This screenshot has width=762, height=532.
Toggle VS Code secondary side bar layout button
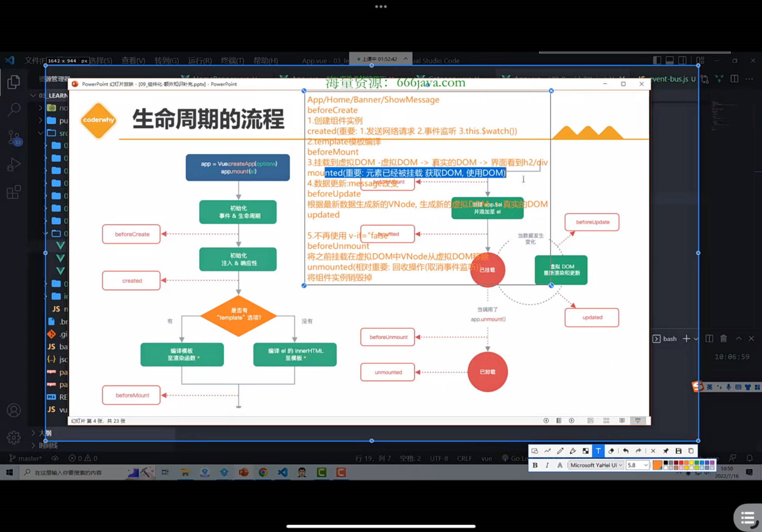point(683,60)
